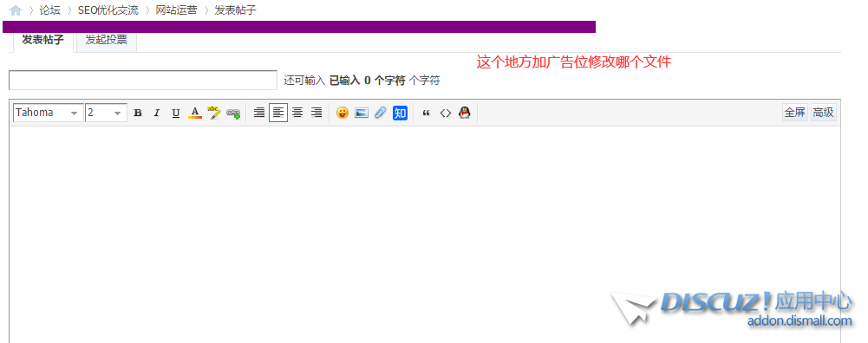Open the font size dropdown showing 2
This screenshot has width=868, height=343.
coord(107,113)
